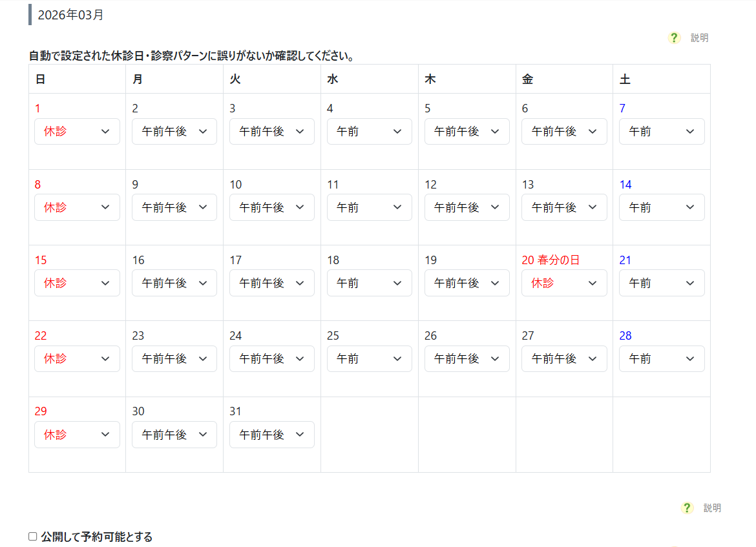Open the March 12 午前午後 dropdown
The width and height of the screenshot is (756, 547).
point(467,207)
